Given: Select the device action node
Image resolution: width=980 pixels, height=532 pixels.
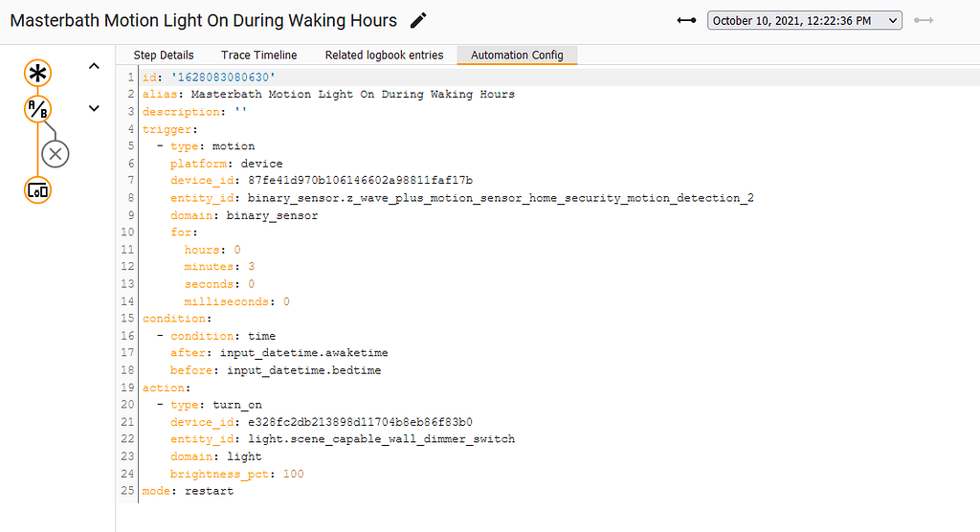Looking at the screenshot, I should (x=37, y=190).
